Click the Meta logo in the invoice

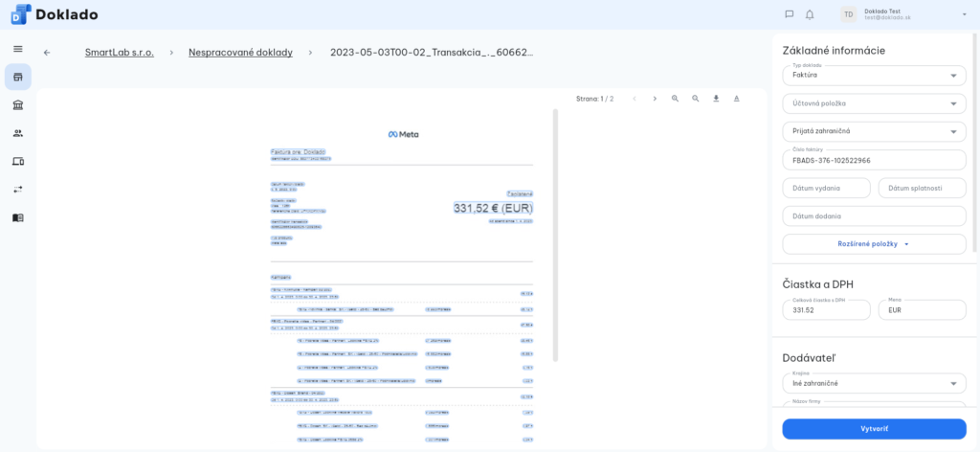pyautogui.click(x=403, y=134)
